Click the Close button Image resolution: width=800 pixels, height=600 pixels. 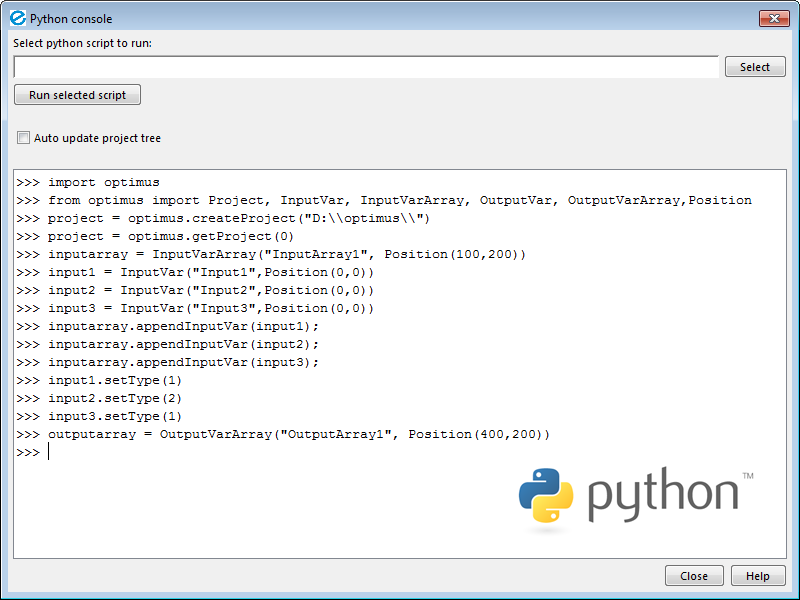694,576
